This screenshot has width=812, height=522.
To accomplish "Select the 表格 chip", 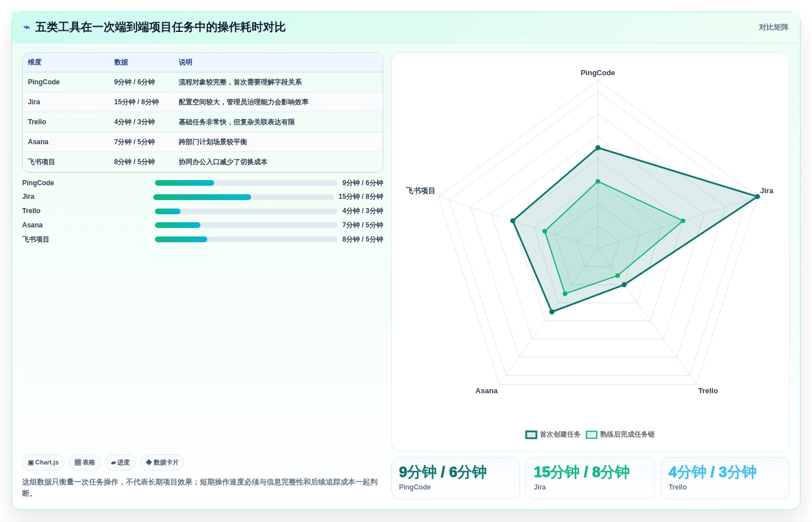I will pos(85,462).
